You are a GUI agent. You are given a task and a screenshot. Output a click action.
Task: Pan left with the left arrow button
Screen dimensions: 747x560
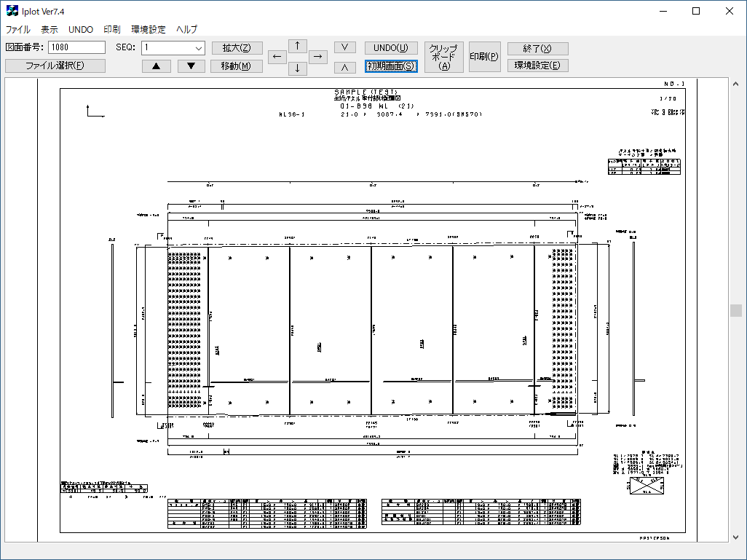277,57
